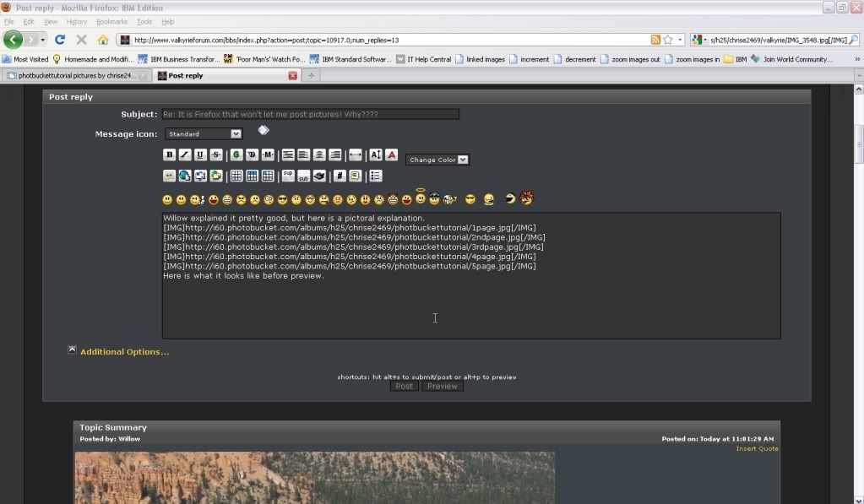The image size is (864, 504).
Task: Open the Edit menu
Action: pos(29,22)
